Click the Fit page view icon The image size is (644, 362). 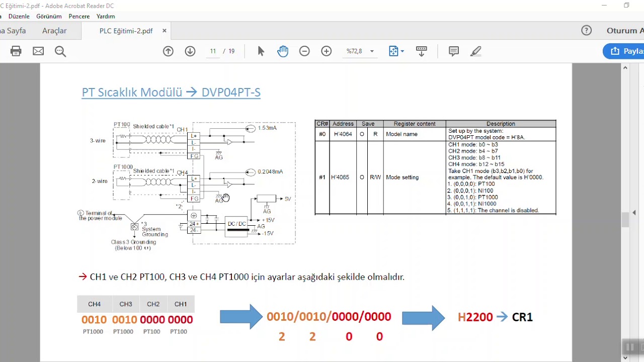click(393, 51)
